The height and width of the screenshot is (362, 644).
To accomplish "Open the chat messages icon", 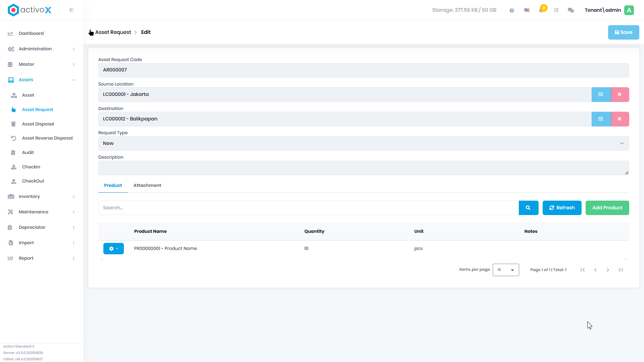I will [571, 10].
